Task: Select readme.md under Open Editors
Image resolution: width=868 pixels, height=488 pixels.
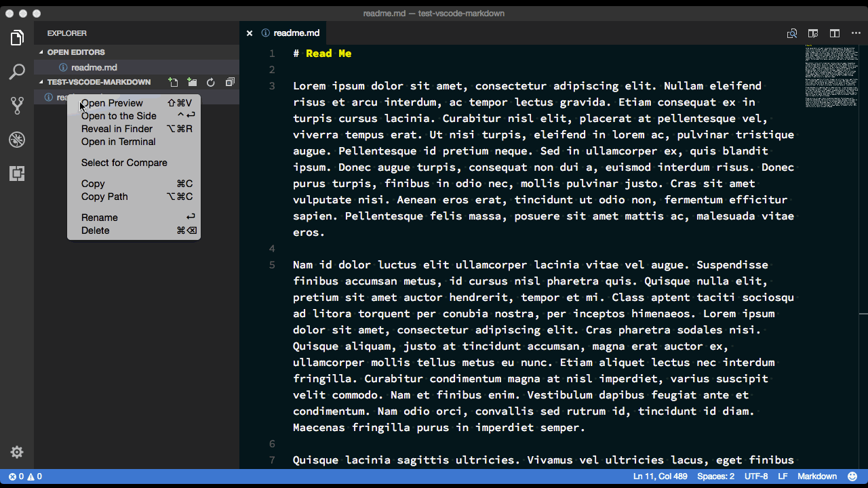Action: click(136, 67)
